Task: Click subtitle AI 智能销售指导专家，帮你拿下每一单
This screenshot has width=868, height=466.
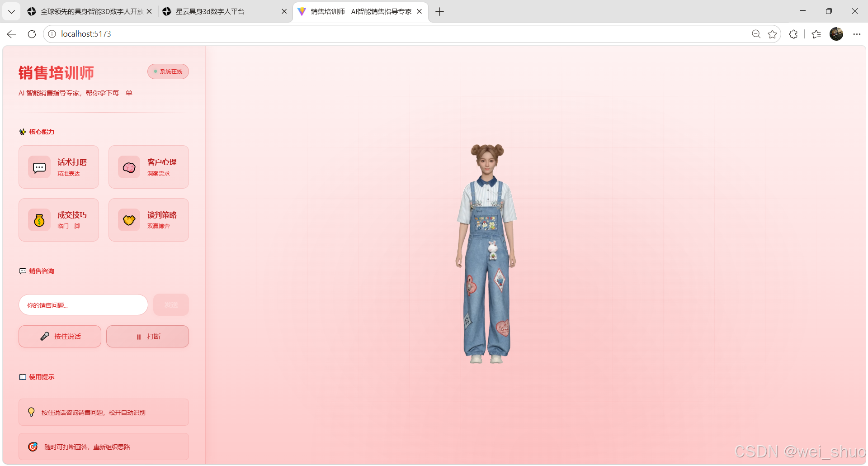Action: click(75, 93)
